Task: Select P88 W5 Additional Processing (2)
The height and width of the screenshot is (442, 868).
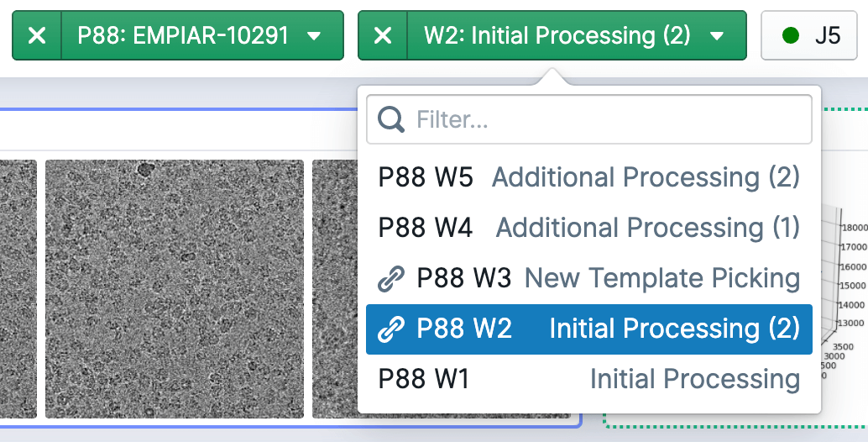Action: (589, 178)
